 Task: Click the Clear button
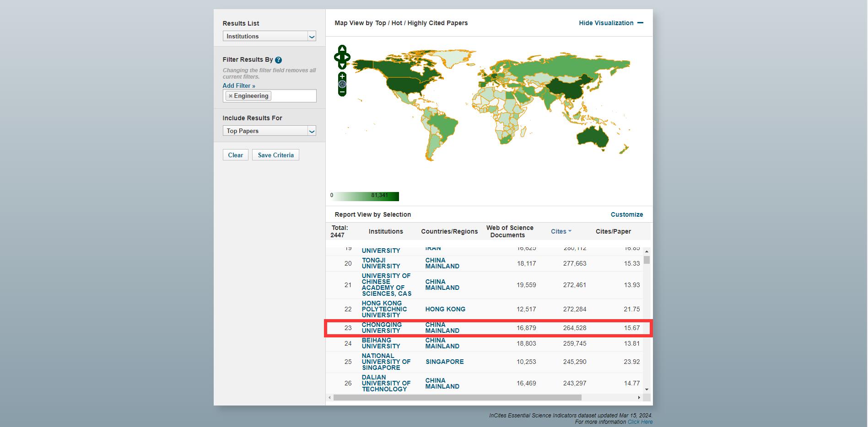pyautogui.click(x=236, y=155)
